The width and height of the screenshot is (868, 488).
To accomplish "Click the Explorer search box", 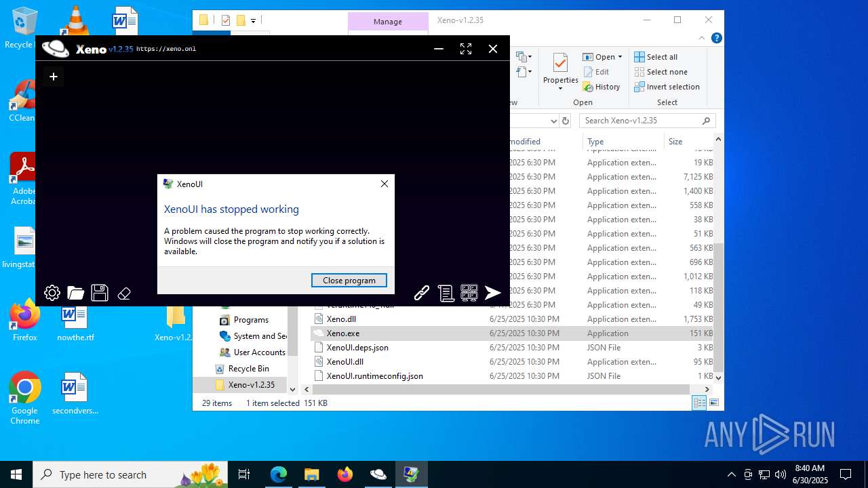I will (648, 121).
